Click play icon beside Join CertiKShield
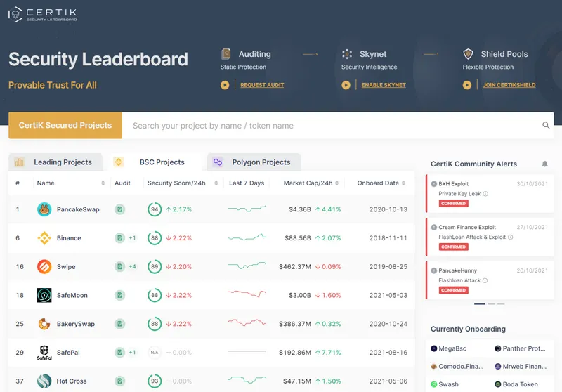 coord(467,85)
